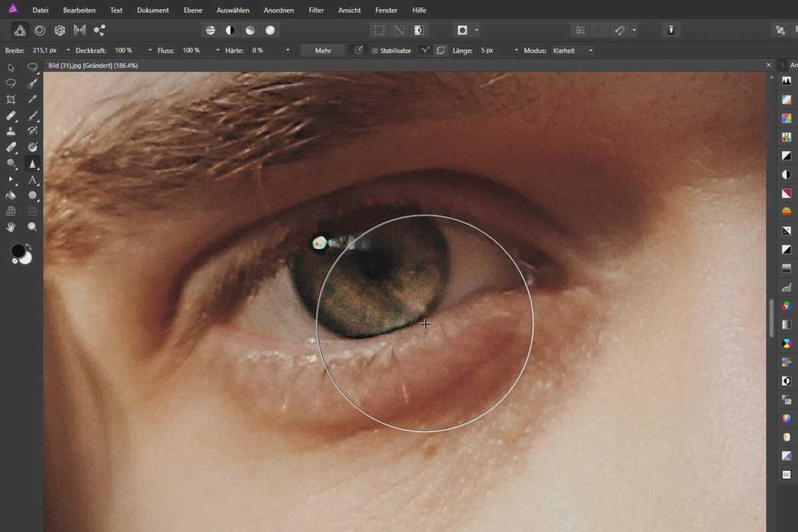Select the Crop tool
798x532 pixels.
(11, 99)
